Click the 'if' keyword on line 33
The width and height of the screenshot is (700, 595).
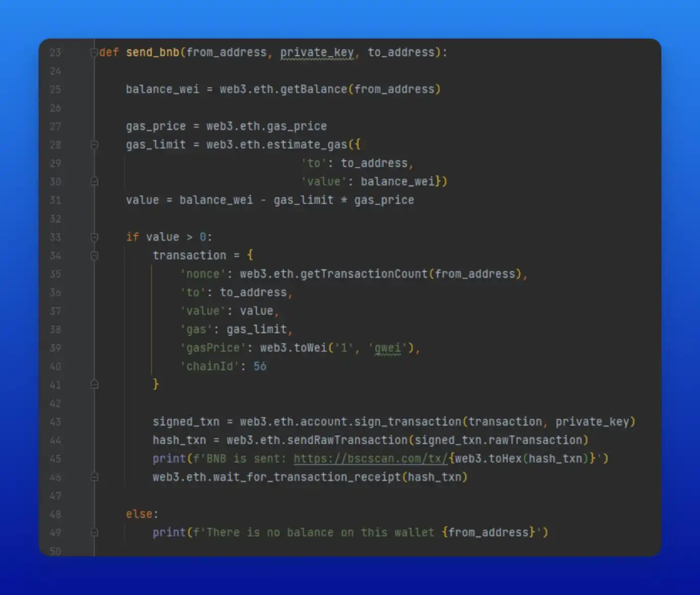click(132, 237)
